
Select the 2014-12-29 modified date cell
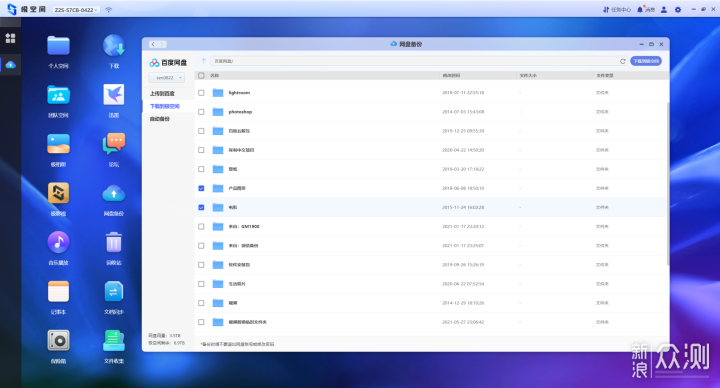coord(463,303)
